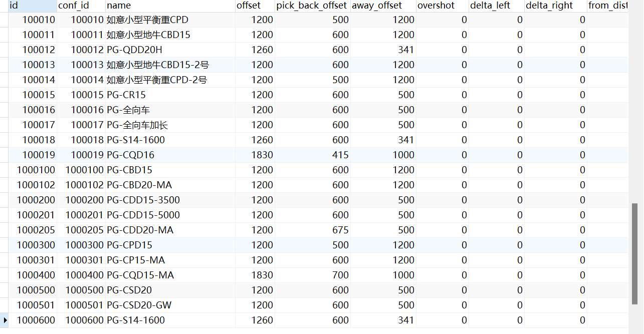Image resolution: width=644 pixels, height=334 pixels.
Task: Click the current-row arrow marker beside 1000600
Action: coord(5,320)
